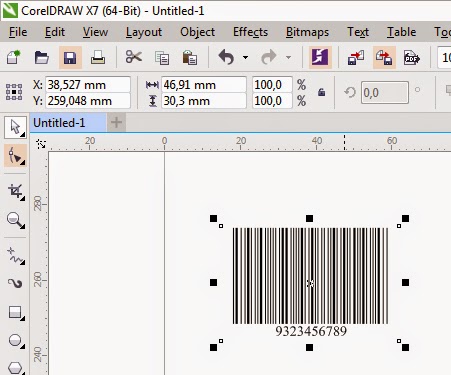451x375 pixels.
Task: Click the Y position field
Action: coord(88,101)
